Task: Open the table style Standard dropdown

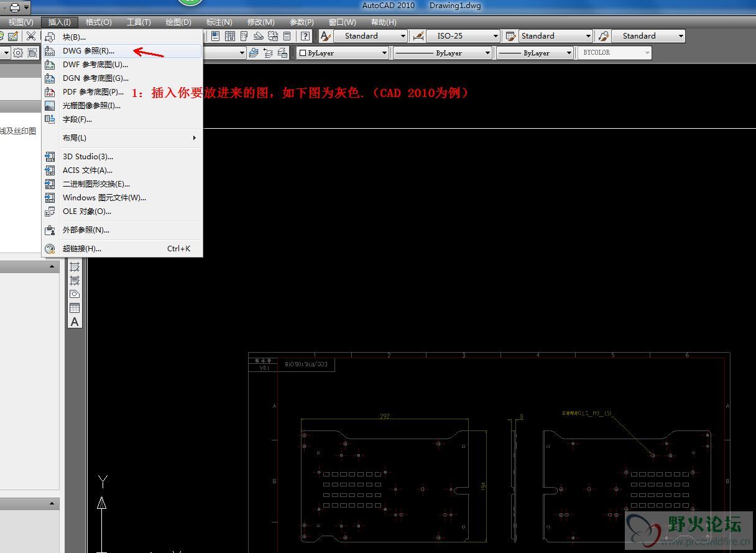Action: point(556,36)
